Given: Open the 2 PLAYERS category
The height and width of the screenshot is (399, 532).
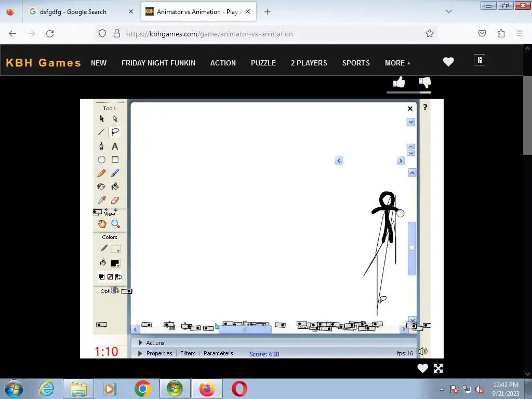Looking at the screenshot, I should 309,63.
